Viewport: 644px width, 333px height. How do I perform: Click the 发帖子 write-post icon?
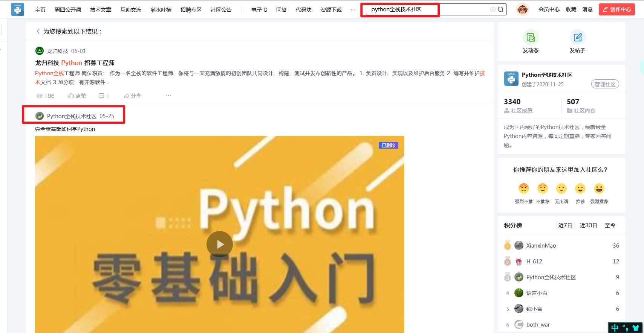coord(577,37)
